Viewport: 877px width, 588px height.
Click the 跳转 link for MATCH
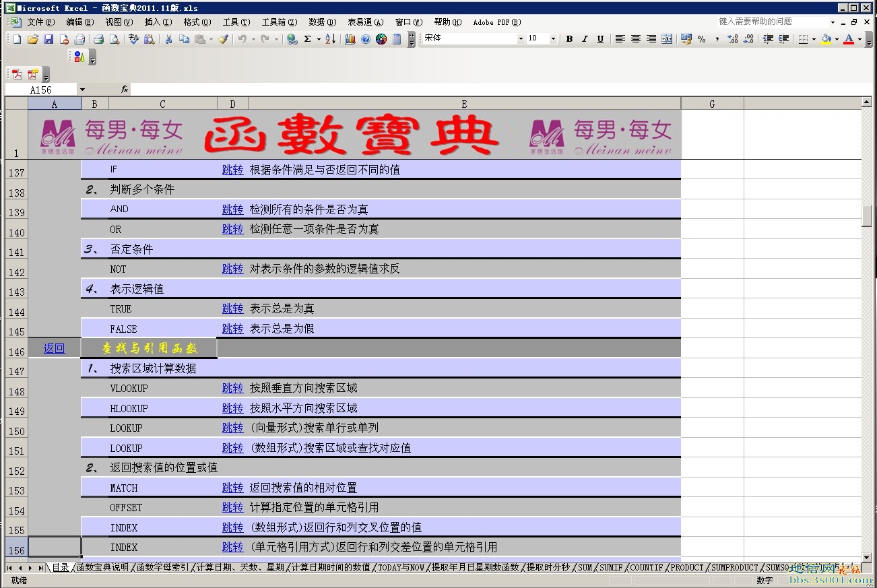(232, 488)
